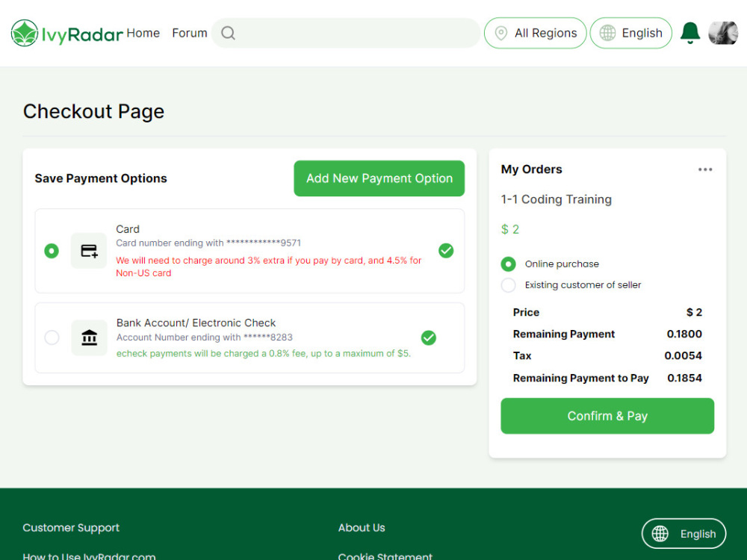Click the location pin icon in All Regions
Screen dimensions: 747x560
500,34
